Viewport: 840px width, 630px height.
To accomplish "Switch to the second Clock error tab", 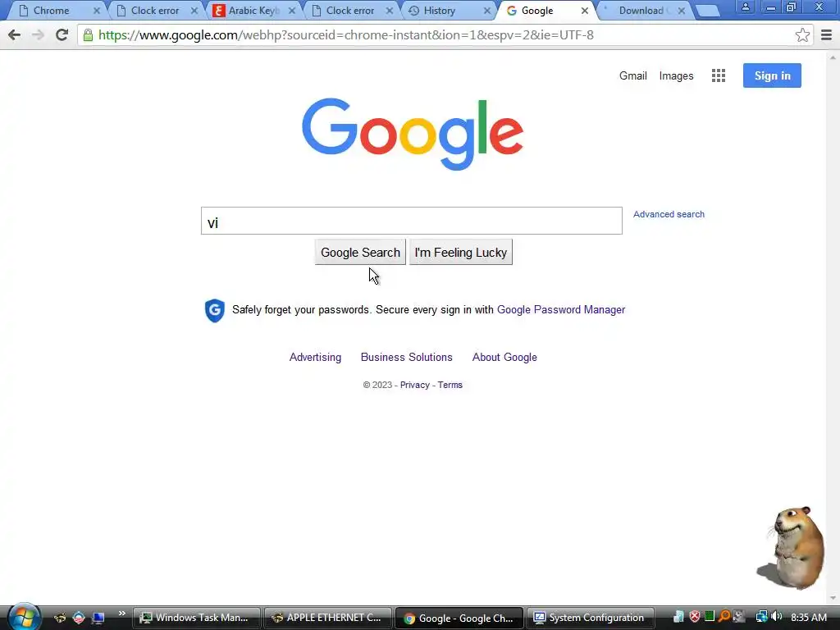I will pos(349,11).
